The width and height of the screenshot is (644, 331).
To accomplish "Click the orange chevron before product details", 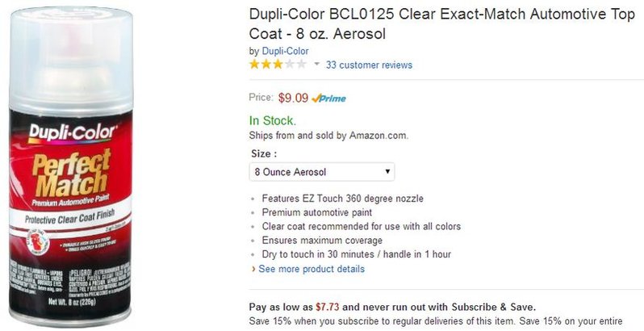I will click(x=253, y=269).
